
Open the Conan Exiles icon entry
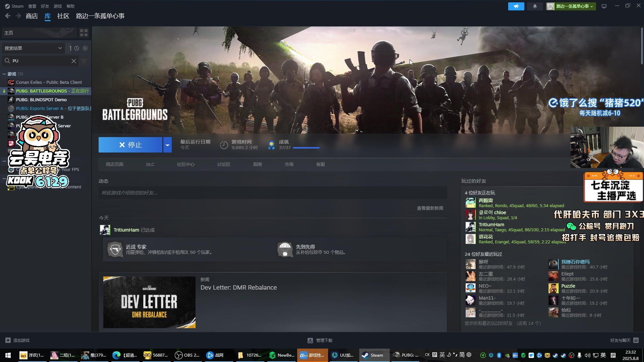click(x=11, y=82)
